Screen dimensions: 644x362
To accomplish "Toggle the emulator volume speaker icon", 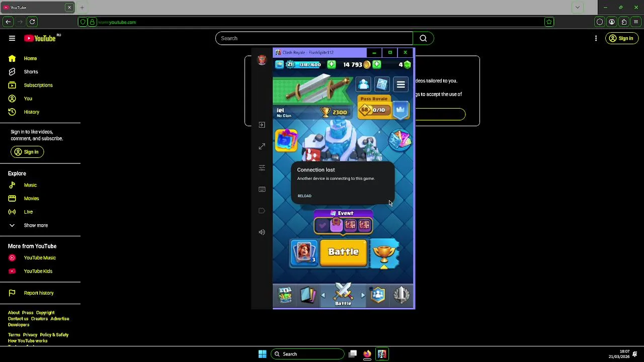I will [x=262, y=232].
